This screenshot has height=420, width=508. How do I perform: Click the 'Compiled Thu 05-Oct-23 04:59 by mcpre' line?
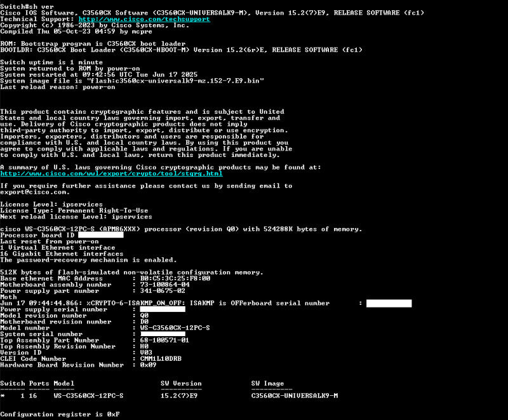pos(76,31)
